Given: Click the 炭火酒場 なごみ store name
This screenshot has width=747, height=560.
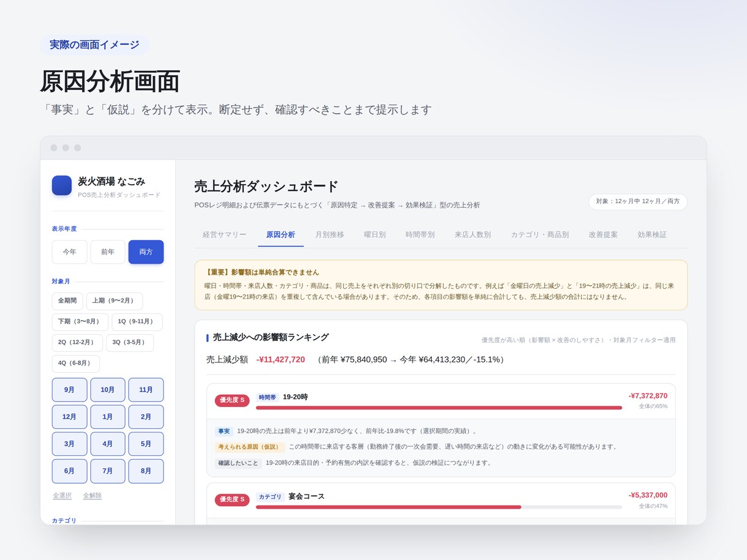Looking at the screenshot, I should click(x=111, y=181).
